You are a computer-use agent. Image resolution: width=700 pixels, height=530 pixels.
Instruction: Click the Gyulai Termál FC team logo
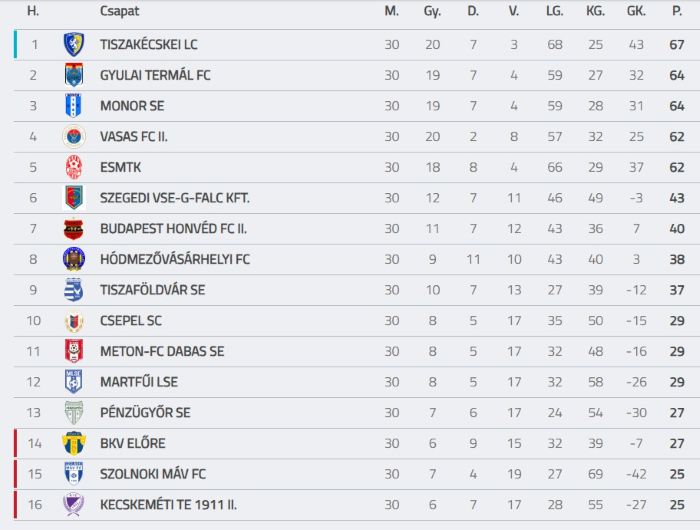[x=74, y=75]
